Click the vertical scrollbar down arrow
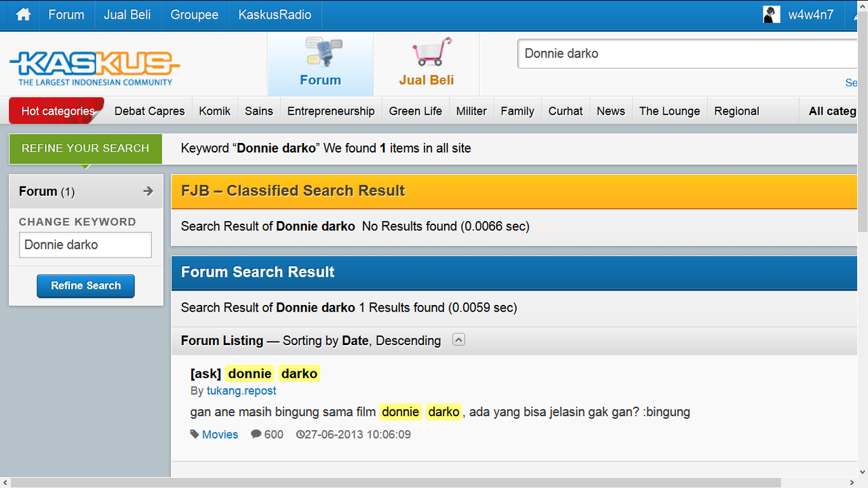Viewport: 868px width, 488px height. click(x=862, y=471)
